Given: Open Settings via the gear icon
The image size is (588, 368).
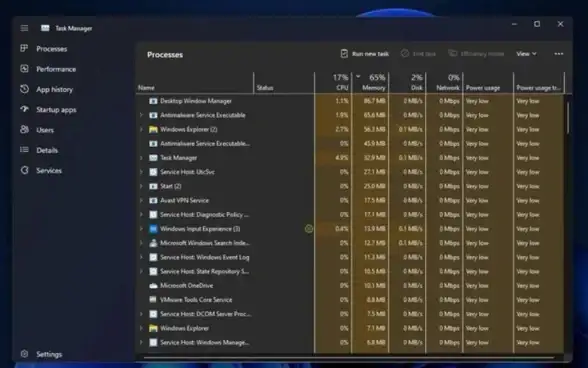Looking at the screenshot, I should (x=24, y=354).
